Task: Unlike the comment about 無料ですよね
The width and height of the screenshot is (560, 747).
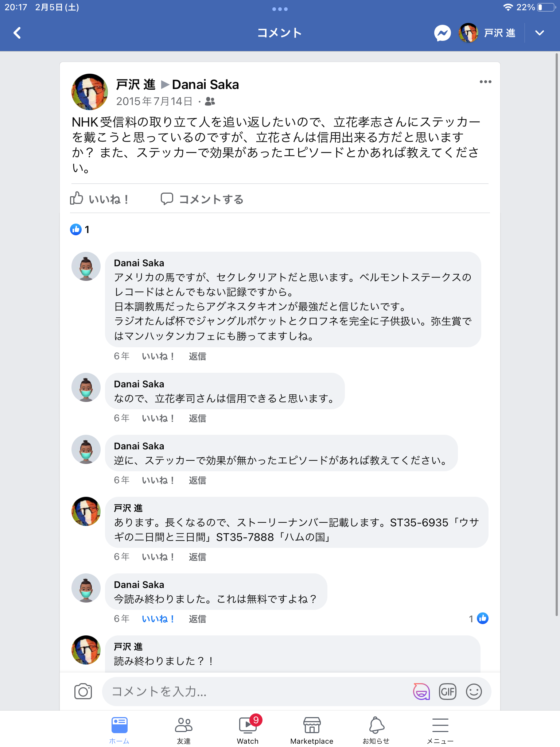Action: 157,619
